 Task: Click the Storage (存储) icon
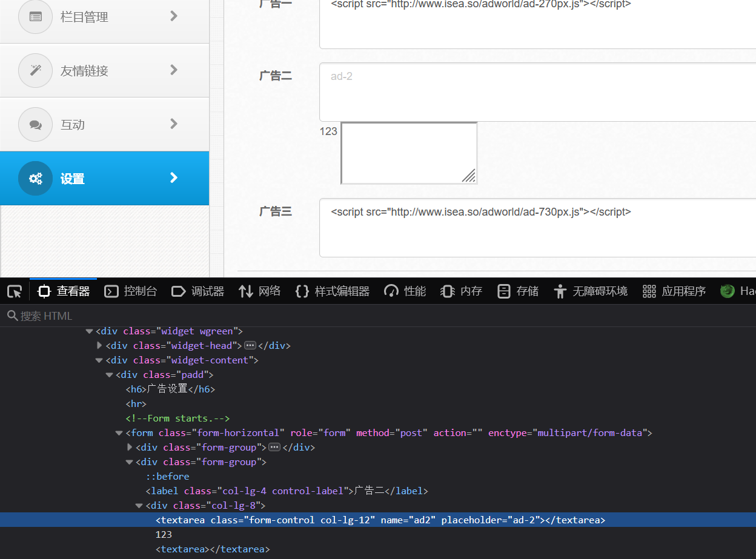pos(503,291)
